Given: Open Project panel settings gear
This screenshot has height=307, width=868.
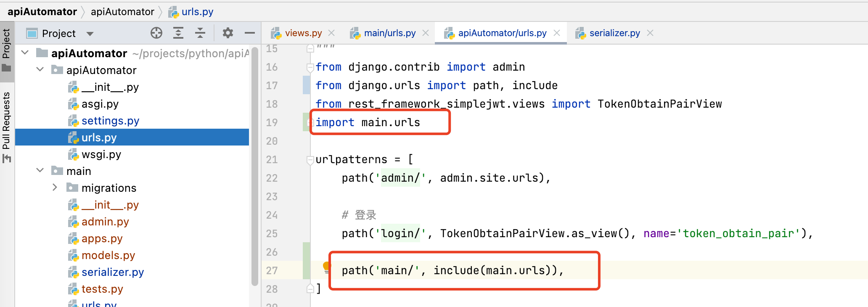Looking at the screenshot, I should pyautogui.click(x=228, y=33).
